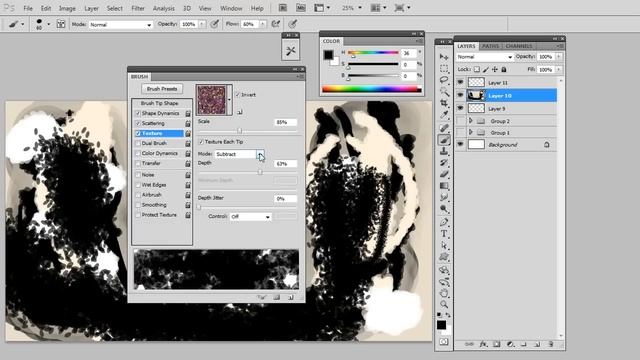Select the Zoom tool in the toolbox
The height and width of the screenshot is (360, 640).
coord(444,304)
